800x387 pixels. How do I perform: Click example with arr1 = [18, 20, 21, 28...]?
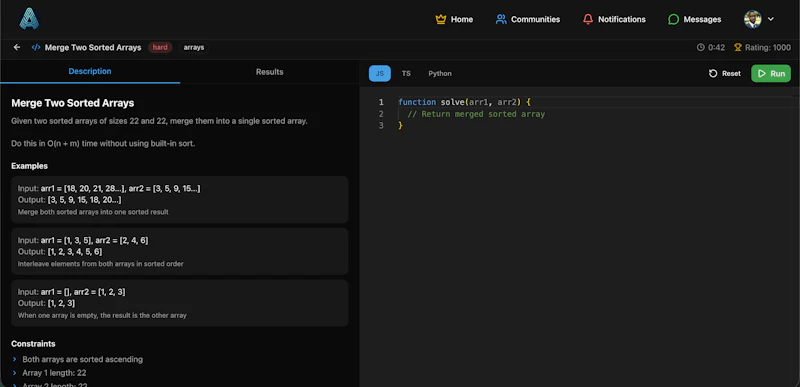[180, 199]
